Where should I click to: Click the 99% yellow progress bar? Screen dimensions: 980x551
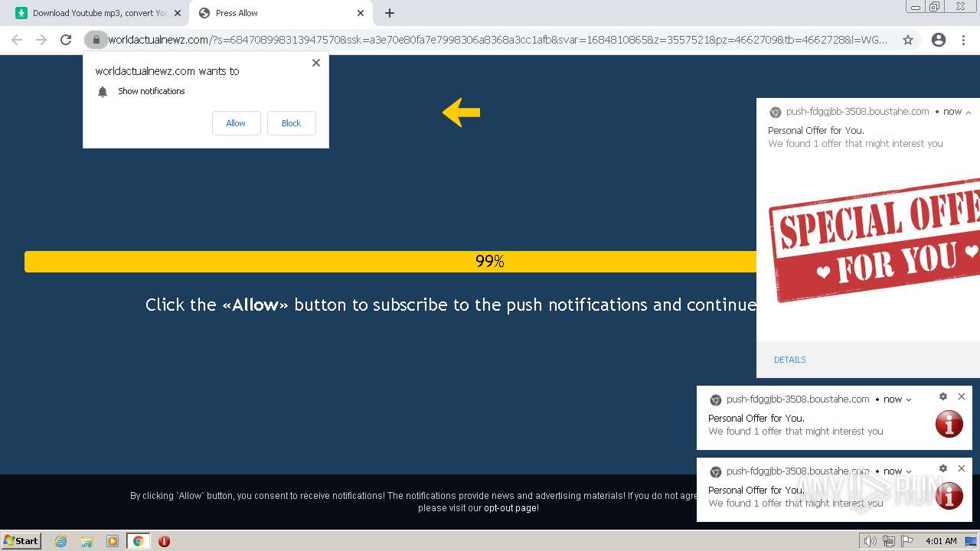(x=390, y=262)
